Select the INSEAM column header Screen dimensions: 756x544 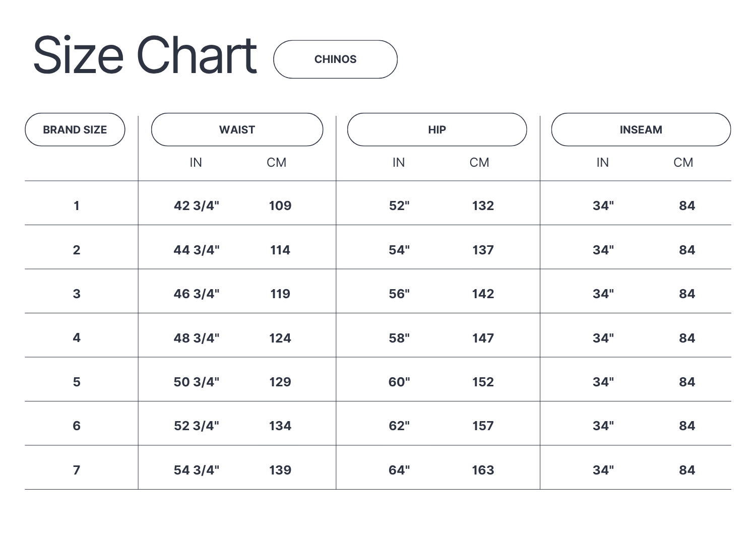[641, 130]
